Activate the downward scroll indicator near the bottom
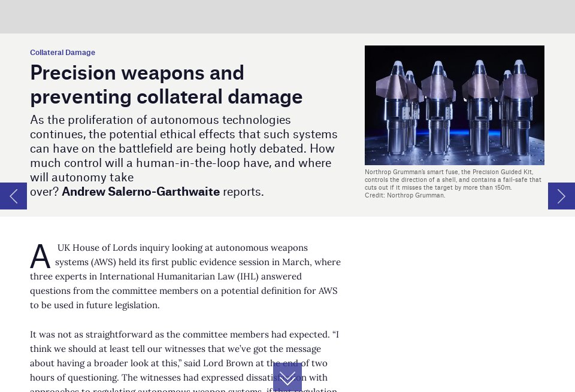This screenshot has width=575, height=392. click(287, 377)
